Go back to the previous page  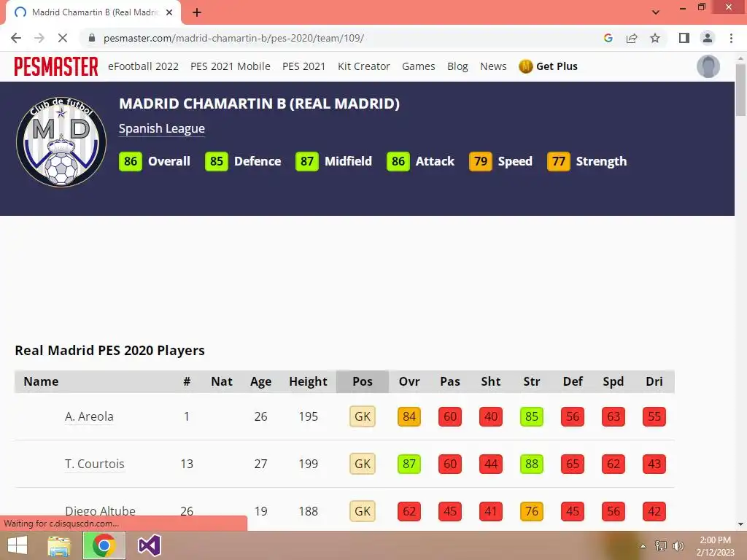coord(16,38)
